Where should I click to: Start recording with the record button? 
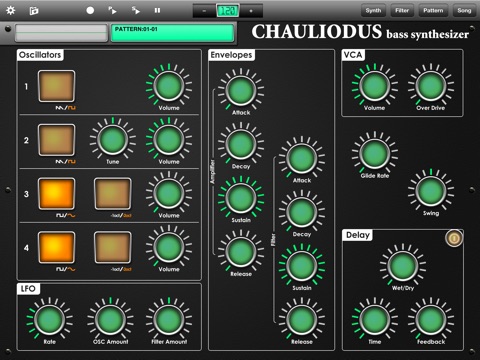pos(90,10)
